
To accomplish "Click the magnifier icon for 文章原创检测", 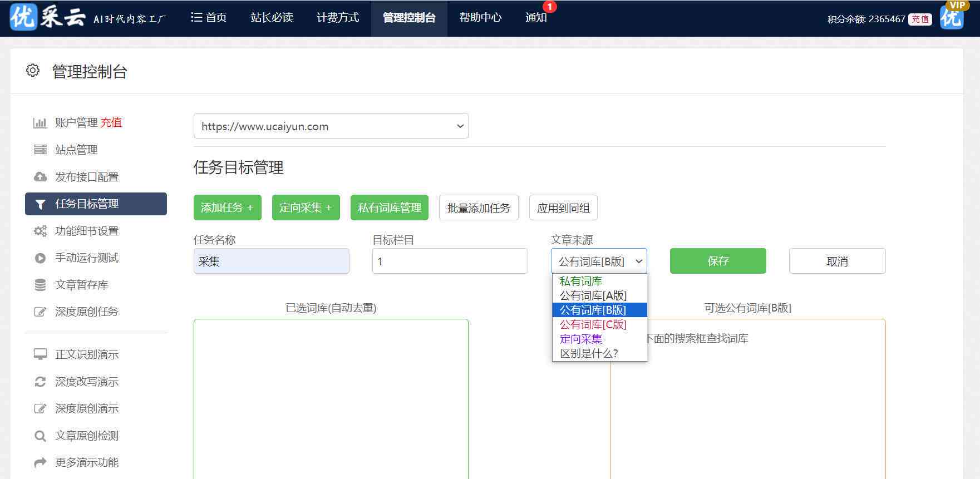I will point(40,436).
